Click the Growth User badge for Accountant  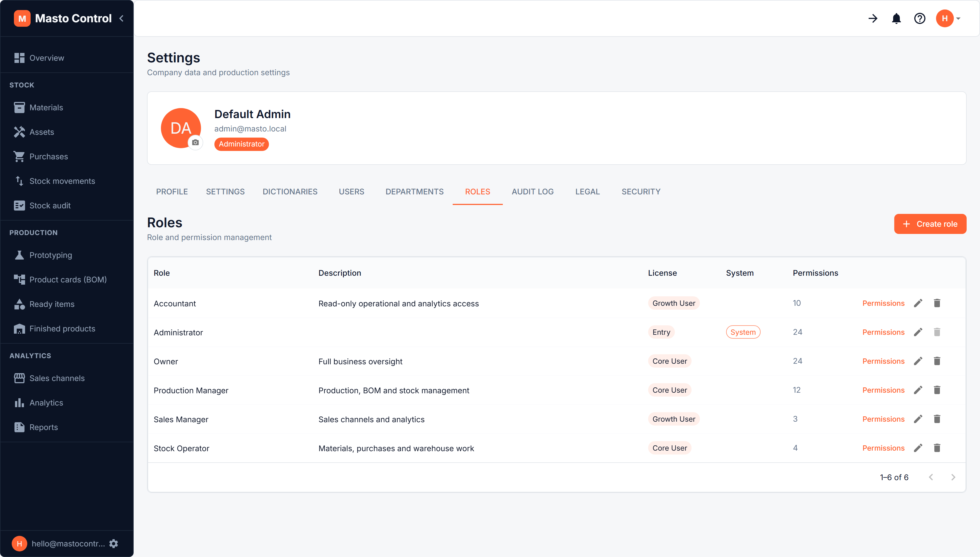[x=674, y=303]
